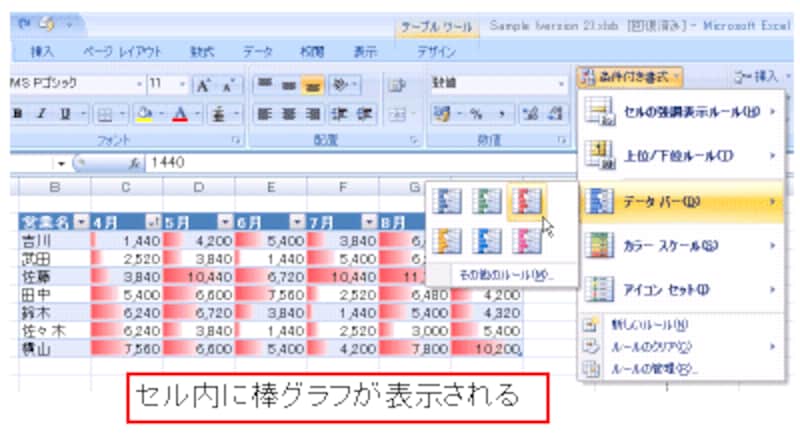Viewport: 800px width, 434px height.
Task: Expand the 5月 column filter arrow
Action: click(x=225, y=221)
